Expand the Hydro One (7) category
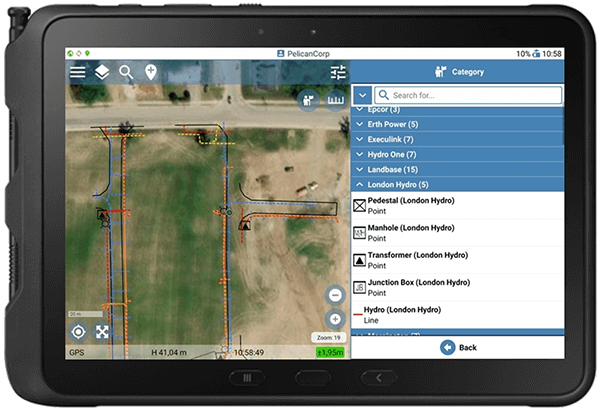This screenshot has height=411, width=600. click(x=457, y=155)
